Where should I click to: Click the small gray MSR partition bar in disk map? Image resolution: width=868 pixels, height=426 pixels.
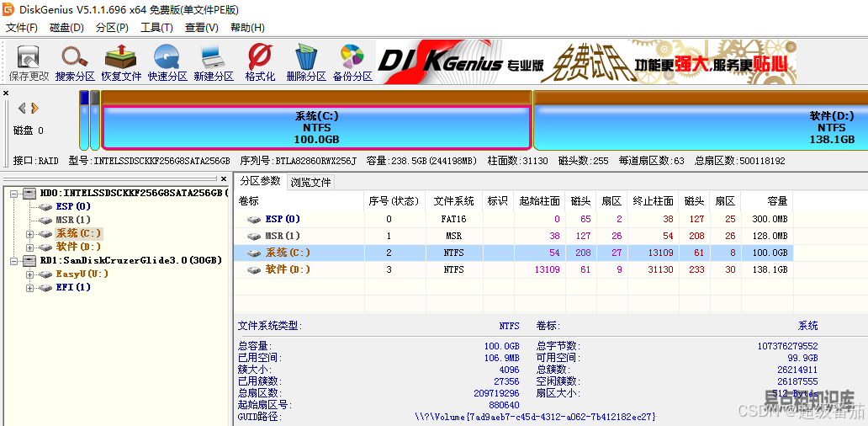95,120
